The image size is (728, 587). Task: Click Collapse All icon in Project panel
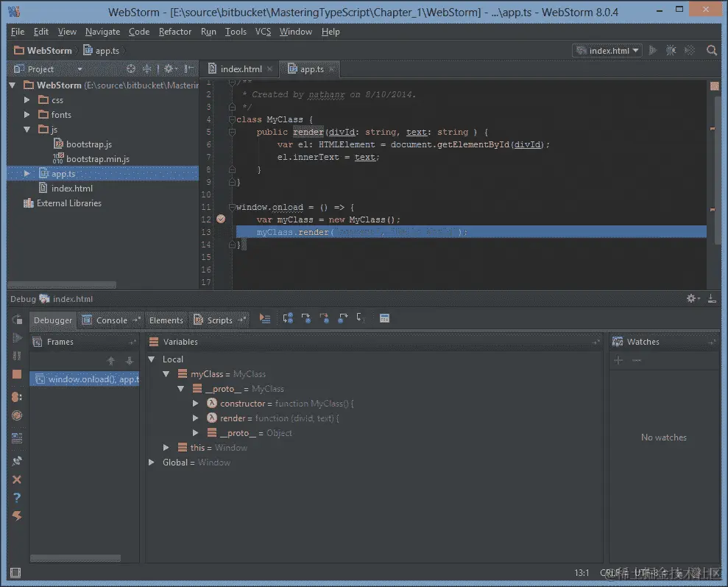click(x=146, y=68)
